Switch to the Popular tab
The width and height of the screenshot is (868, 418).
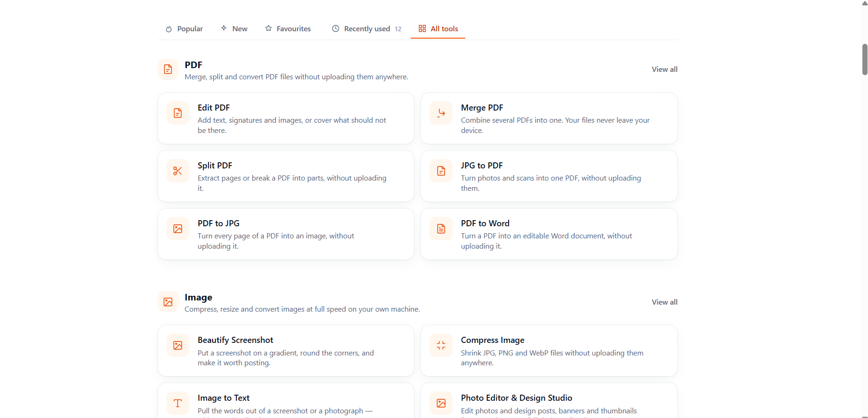coord(185,29)
